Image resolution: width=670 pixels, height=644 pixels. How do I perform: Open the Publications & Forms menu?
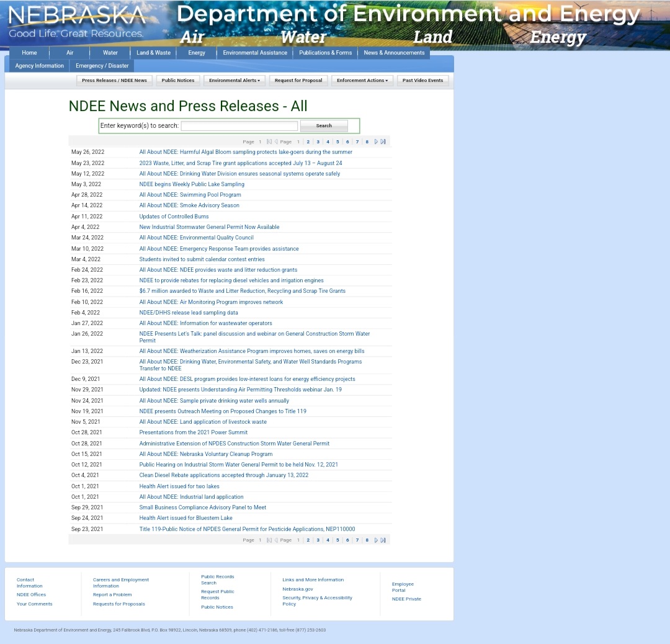click(326, 53)
